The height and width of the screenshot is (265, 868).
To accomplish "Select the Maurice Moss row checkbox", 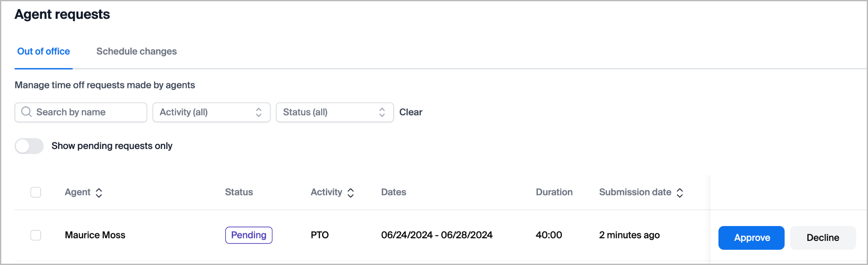I will click(36, 235).
